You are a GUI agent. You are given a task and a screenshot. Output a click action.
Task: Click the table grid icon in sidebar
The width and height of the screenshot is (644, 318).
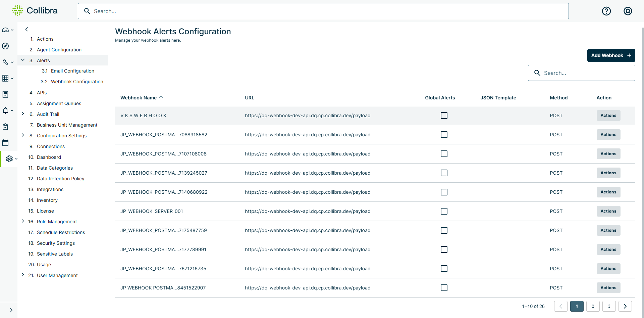(5, 78)
